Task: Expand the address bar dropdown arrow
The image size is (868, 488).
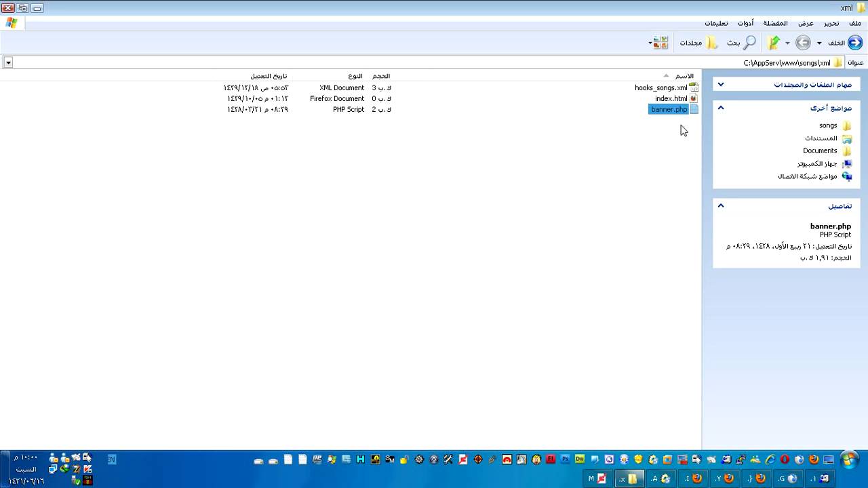Action: pos(8,62)
